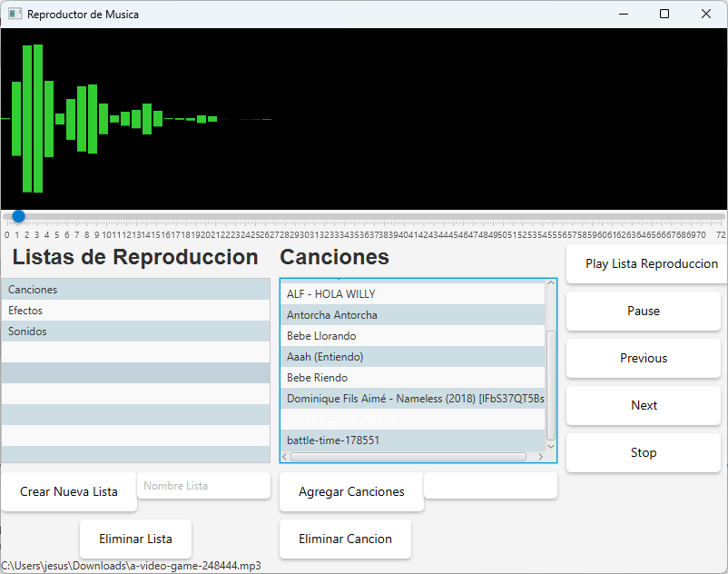Viewport: 728px width, 574px height.
Task: Go back using the Previous button
Action: pyautogui.click(x=643, y=358)
